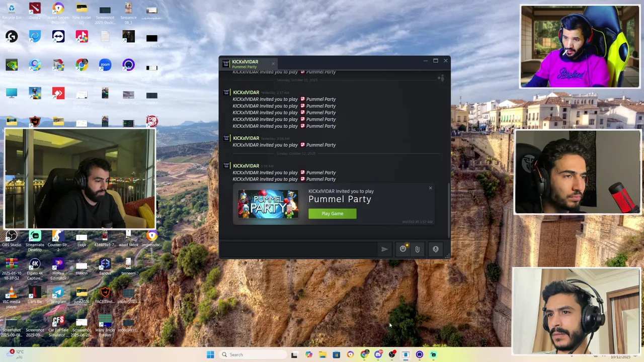
Task: Select the Many Bricks Breaker desktop shortcut
Action: [x=105, y=326]
